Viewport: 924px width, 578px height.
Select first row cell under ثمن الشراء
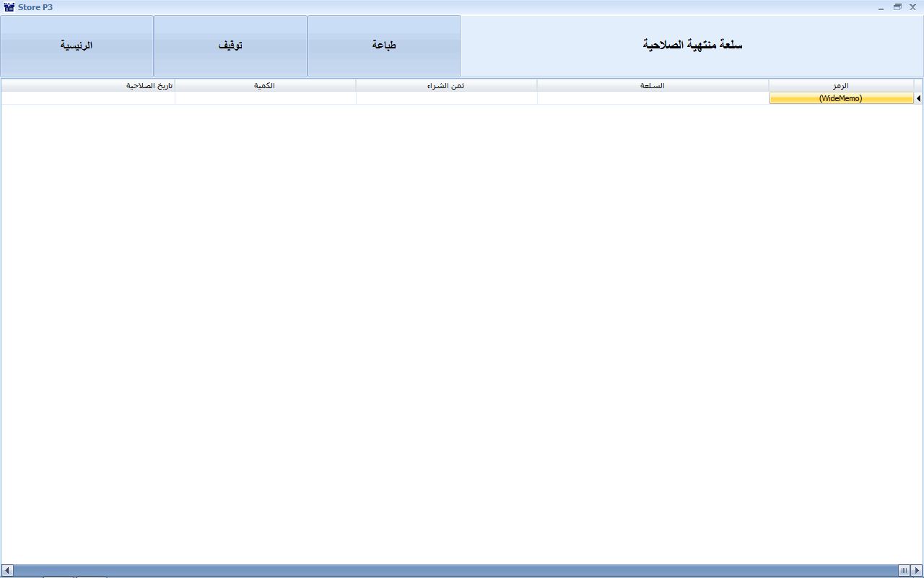(x=446, y=98)
